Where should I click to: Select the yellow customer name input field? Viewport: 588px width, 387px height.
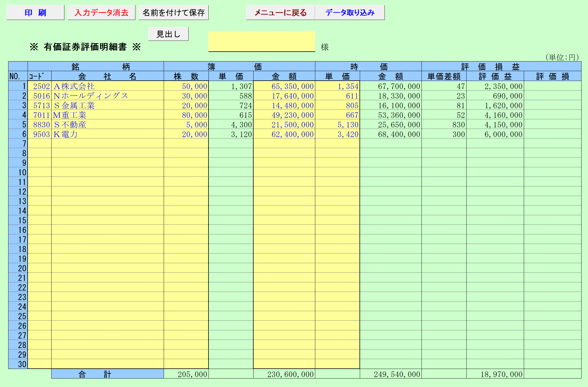[x=261, y=41]
